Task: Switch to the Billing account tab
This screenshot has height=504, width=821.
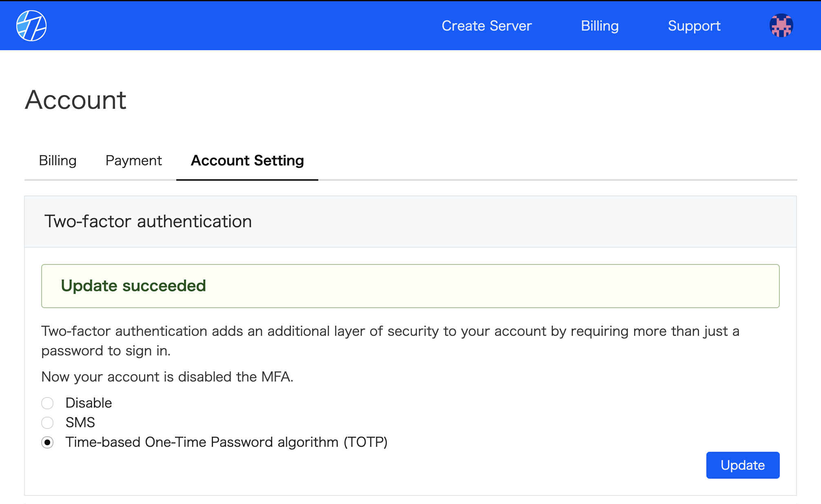Action: coord(58,160)
